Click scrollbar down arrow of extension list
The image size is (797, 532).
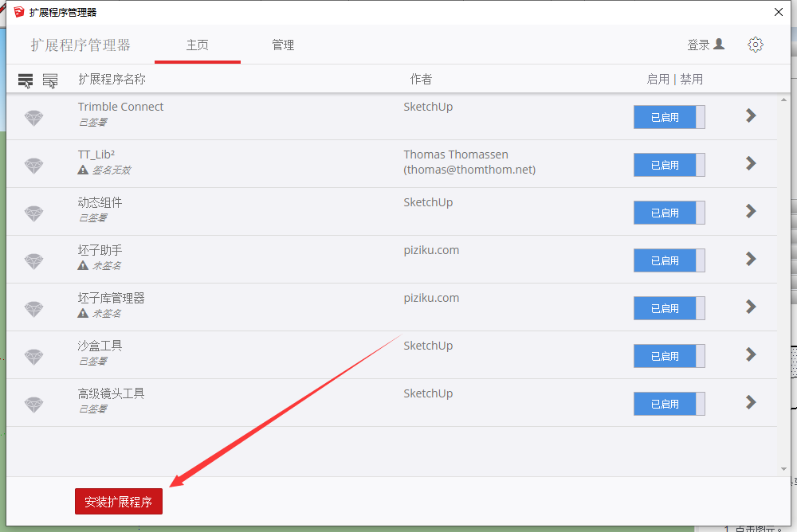(x=783, y=469)
